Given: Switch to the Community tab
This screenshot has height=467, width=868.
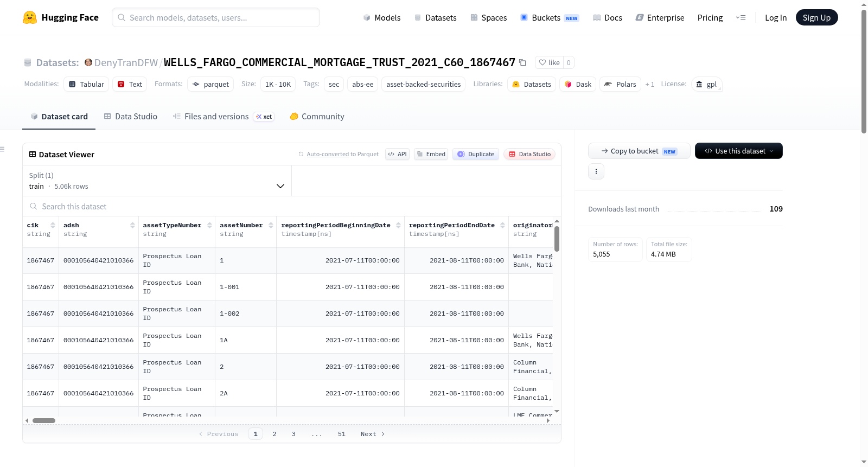Looking at the screenshot, I should [x=317, y=117].
